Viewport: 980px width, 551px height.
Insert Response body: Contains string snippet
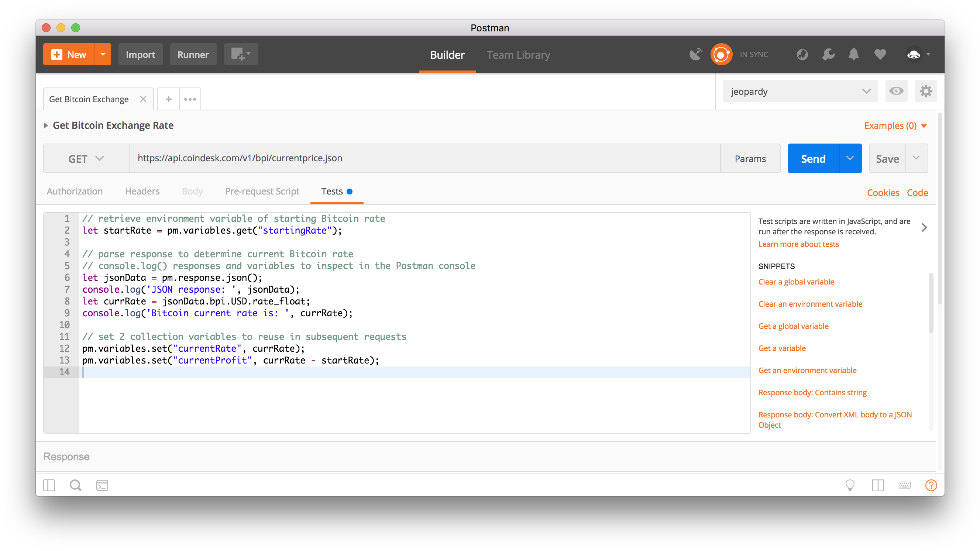coord(812,392)
